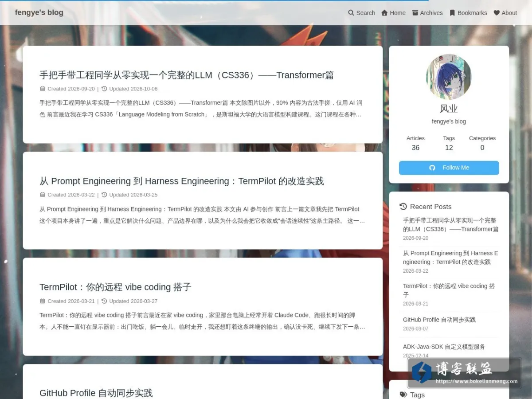Click the Categories 0 counter
The height and width of the screenshot is (399, 532).
(x=482, y=143)
